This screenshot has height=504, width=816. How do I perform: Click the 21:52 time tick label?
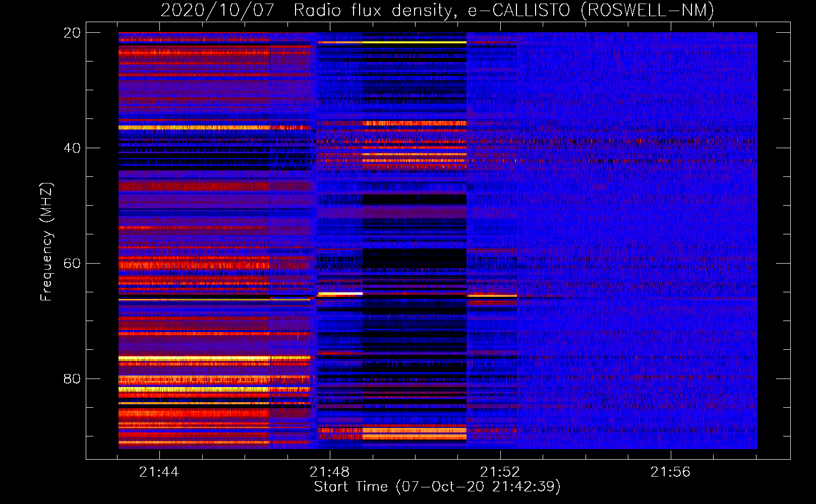coord(500,472)
